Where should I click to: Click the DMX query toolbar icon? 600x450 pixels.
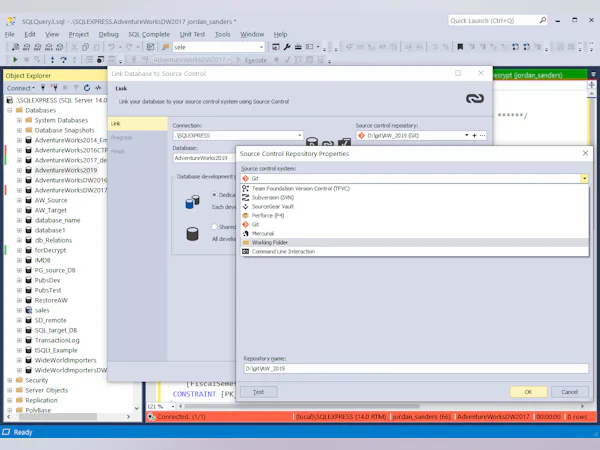[x=38, y=47]
